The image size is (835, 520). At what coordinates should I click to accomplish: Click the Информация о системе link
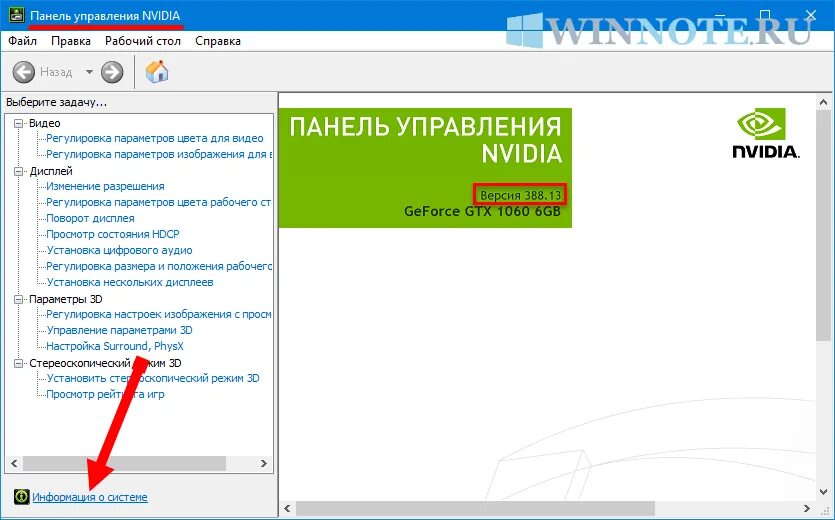tap(90, 497)
